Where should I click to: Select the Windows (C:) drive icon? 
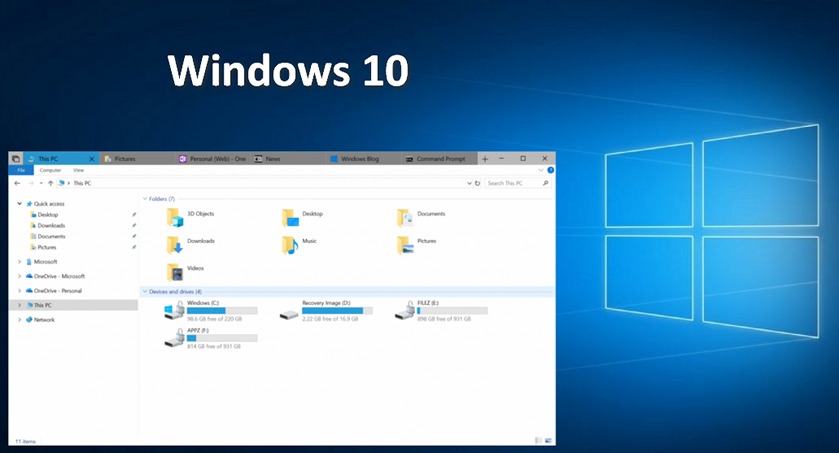click(174, 310)
